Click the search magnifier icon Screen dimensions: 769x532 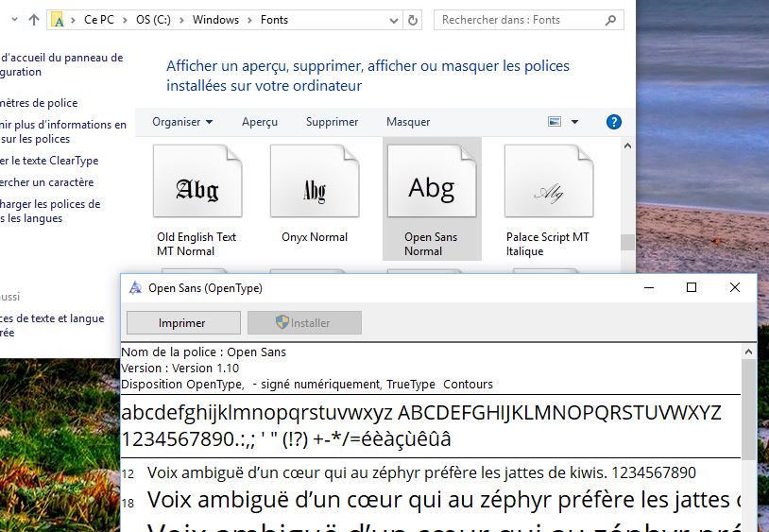(610, 20)
